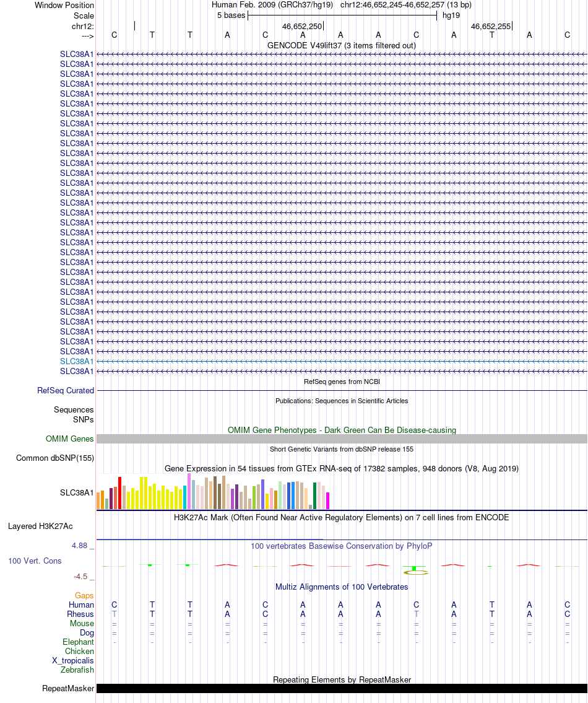Click the Window Position label

click(x=64, y=6)
